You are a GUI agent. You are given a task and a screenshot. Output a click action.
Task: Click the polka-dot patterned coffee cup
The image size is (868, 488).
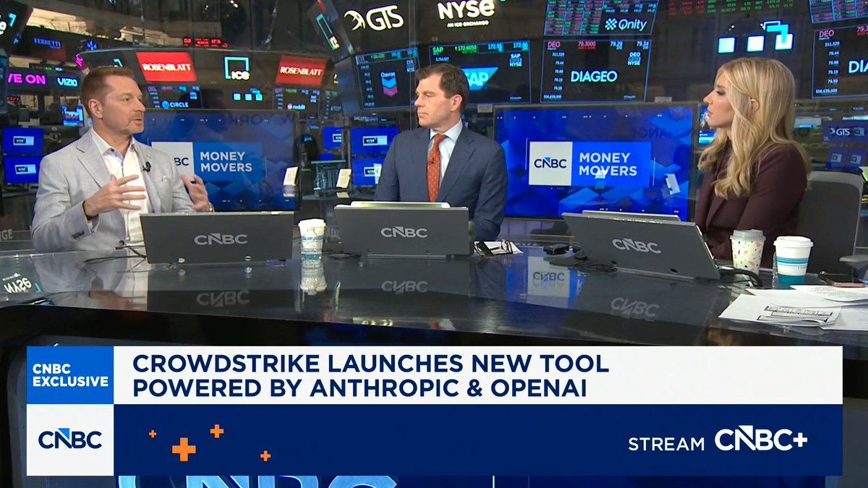[x=747, y=250]
